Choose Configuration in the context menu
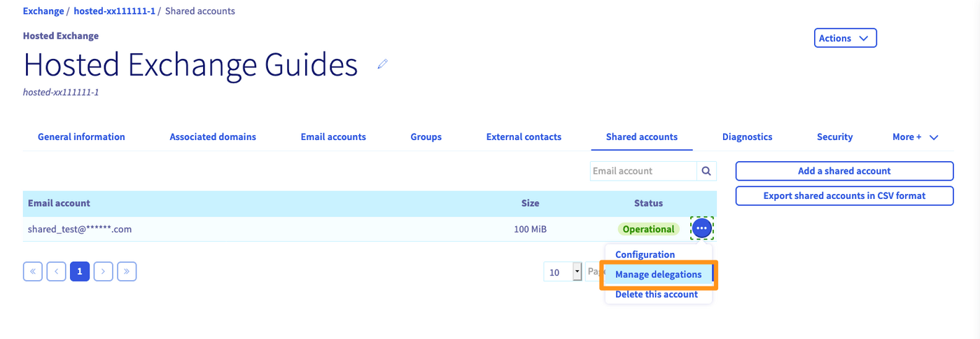The image size is (980, 339). click(x=645, y=255)
